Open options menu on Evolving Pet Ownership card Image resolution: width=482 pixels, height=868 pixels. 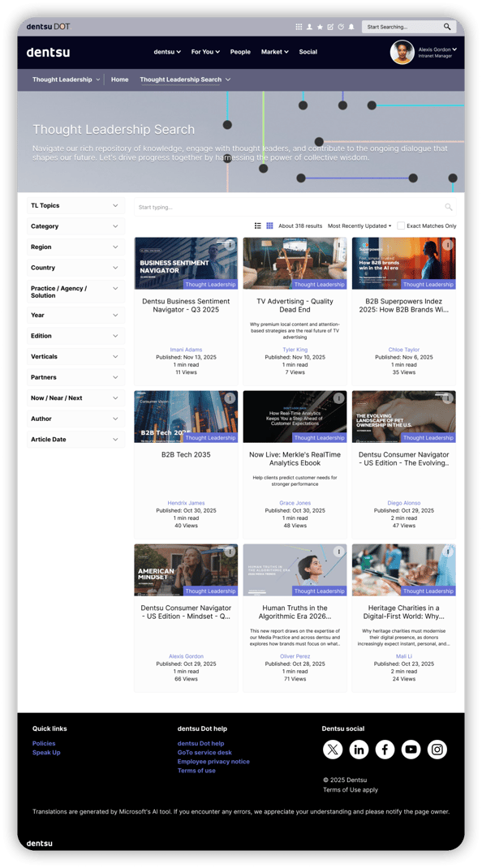click(x=448, y=398)
